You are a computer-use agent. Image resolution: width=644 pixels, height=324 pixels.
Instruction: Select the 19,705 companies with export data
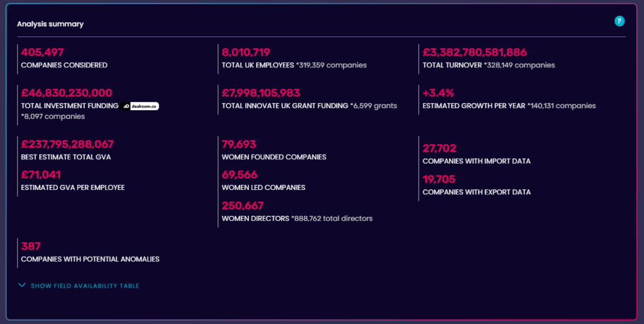coord(439,179)
